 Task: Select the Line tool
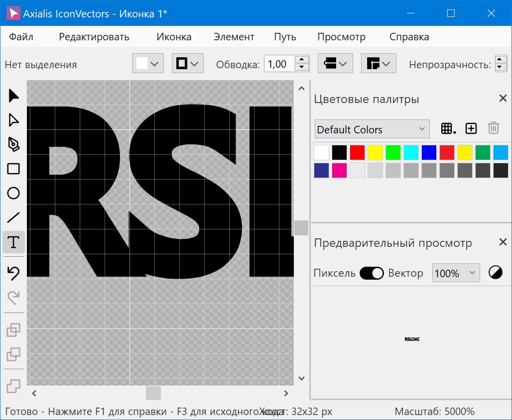(x=13, y=217)
